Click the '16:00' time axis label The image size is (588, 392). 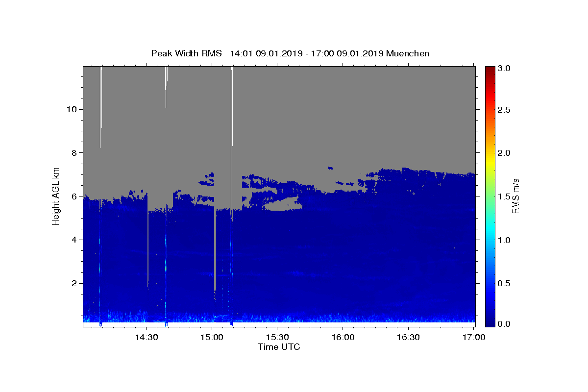(x=343, y=338)
